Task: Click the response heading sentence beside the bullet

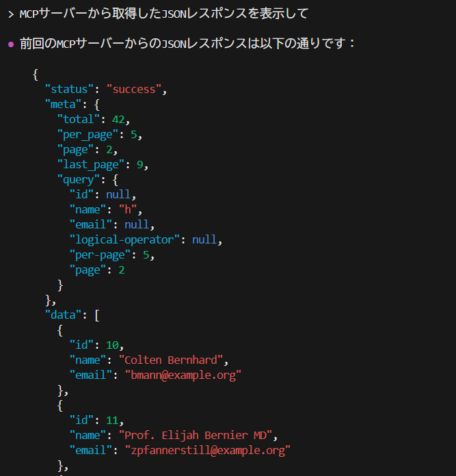Action: coord(187,44)
